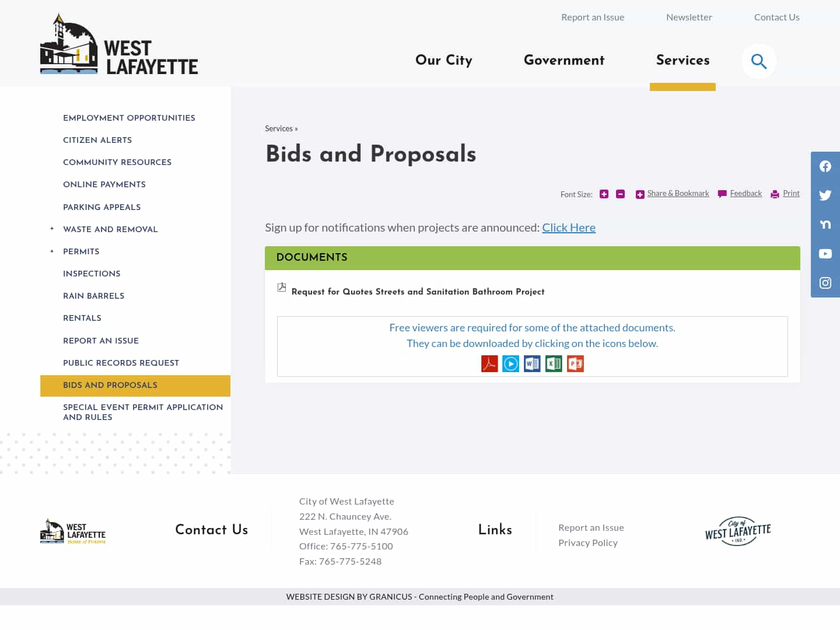Open the Twitter social media icon
This screenshot has height=630, width=840.
(x=825, y=195)
